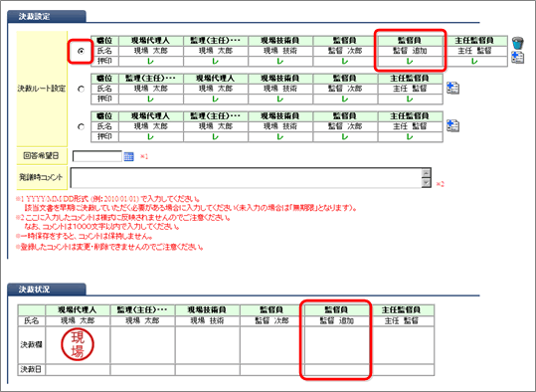
Task: Click into the 発議時コメント text area
Action: click(x=247, y=177)
